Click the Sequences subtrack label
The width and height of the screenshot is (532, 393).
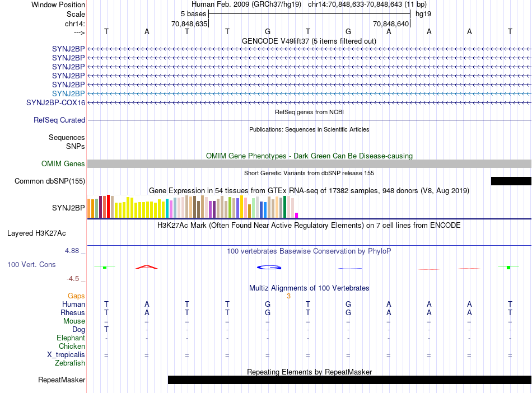[x=67, y=137]
